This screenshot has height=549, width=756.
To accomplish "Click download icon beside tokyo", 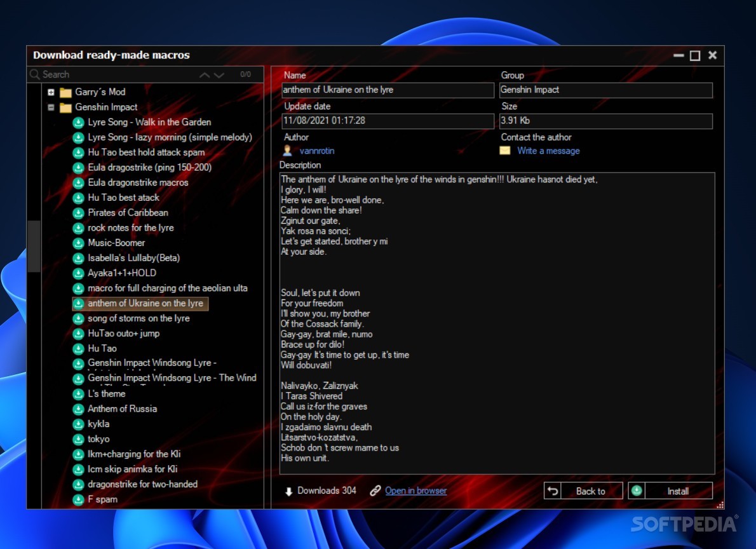I will tap(78, 439).
